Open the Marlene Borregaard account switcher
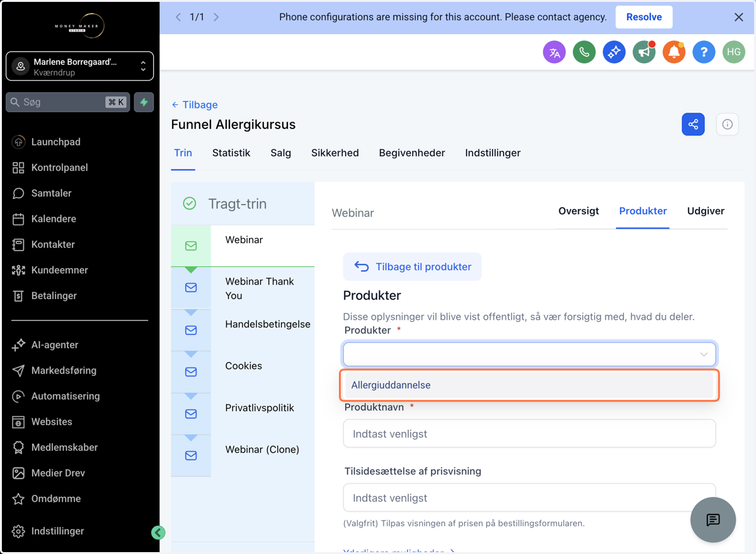 [x=80, y=66]
